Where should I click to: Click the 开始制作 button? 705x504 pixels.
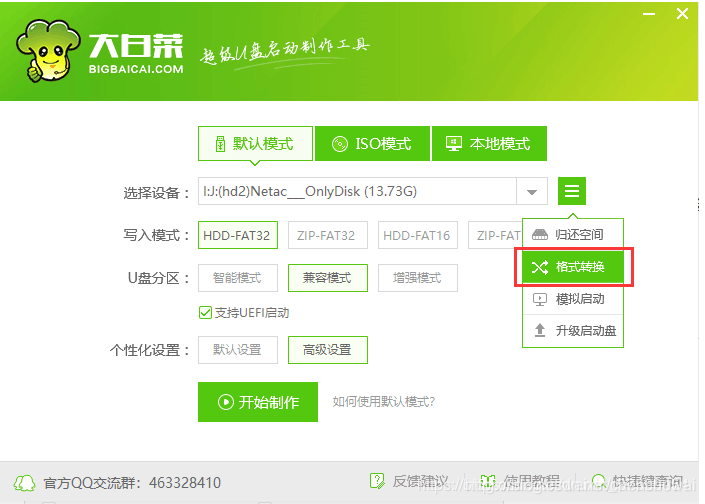coord(258,402)
